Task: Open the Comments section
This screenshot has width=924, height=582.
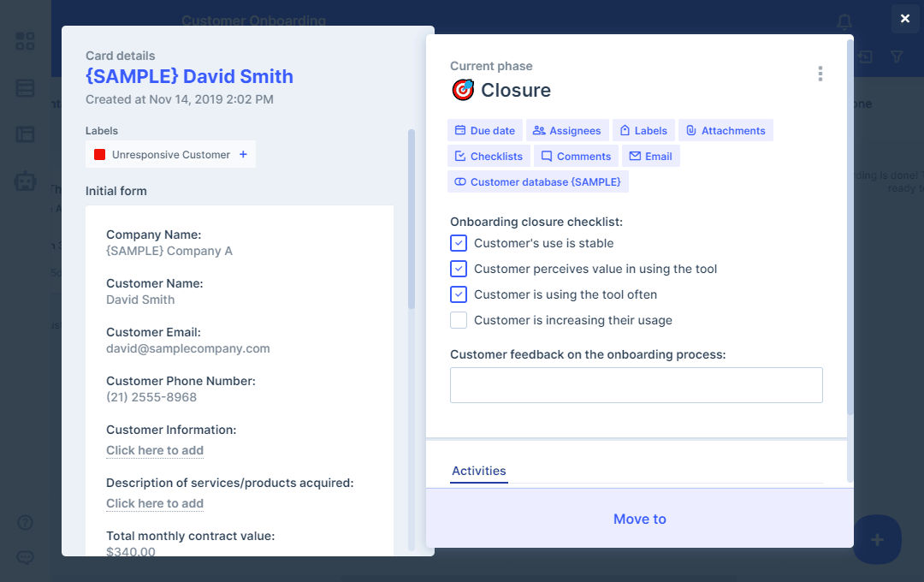Action: [575, 157]
